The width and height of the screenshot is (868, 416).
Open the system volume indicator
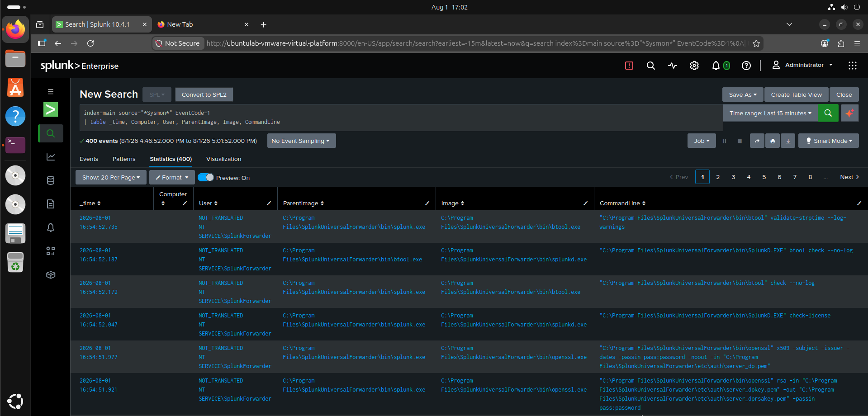844,7
